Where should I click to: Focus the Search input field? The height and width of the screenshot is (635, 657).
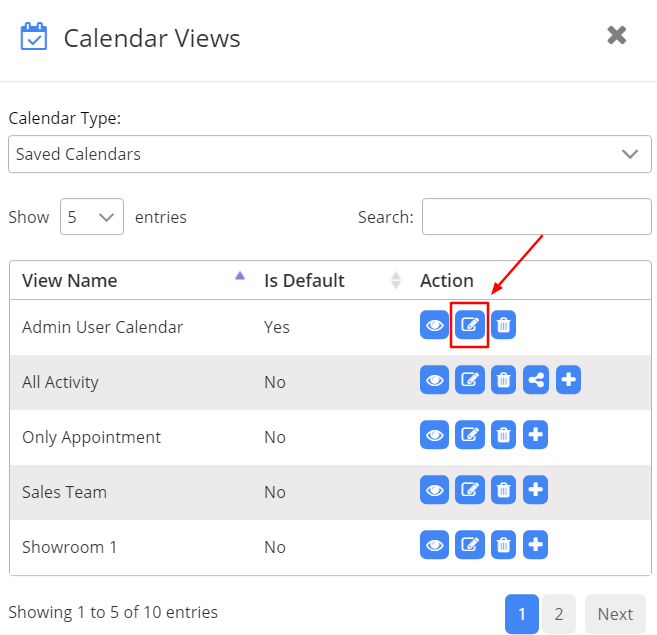536,217
